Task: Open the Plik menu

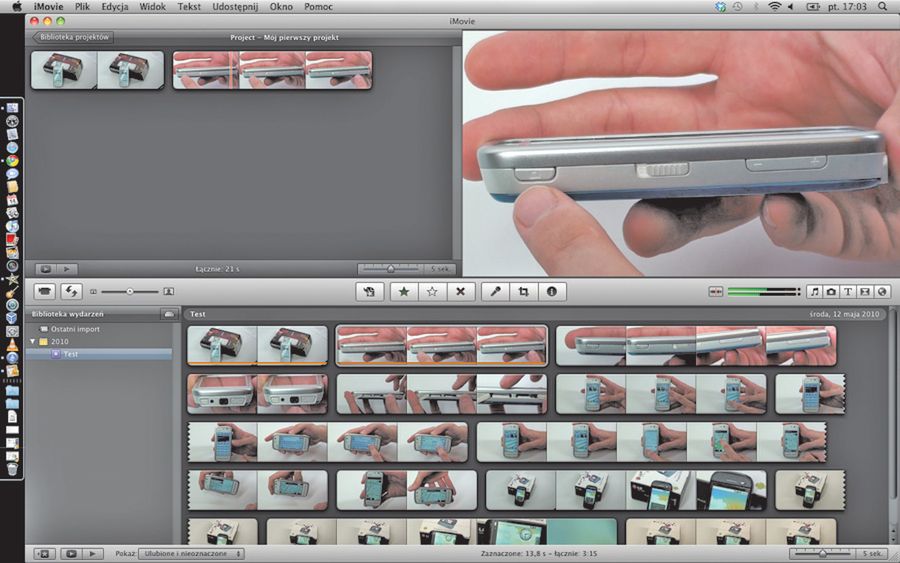Action: coord(82,6)
